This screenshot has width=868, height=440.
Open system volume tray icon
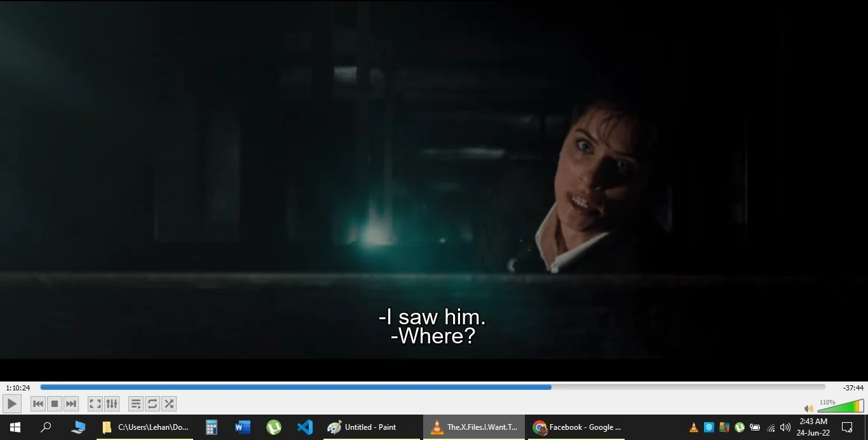pyautogui.click(x=785, y=427)
